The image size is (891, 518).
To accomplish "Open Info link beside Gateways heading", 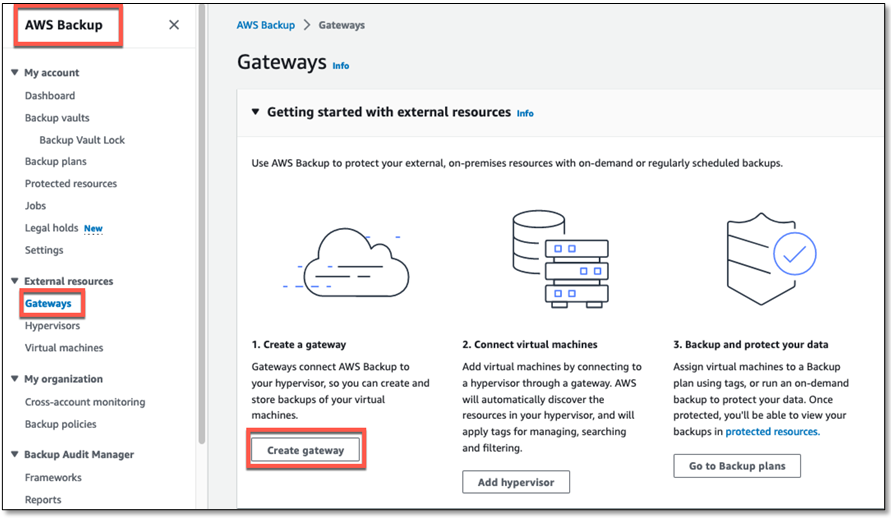I will tap(341, 66).
